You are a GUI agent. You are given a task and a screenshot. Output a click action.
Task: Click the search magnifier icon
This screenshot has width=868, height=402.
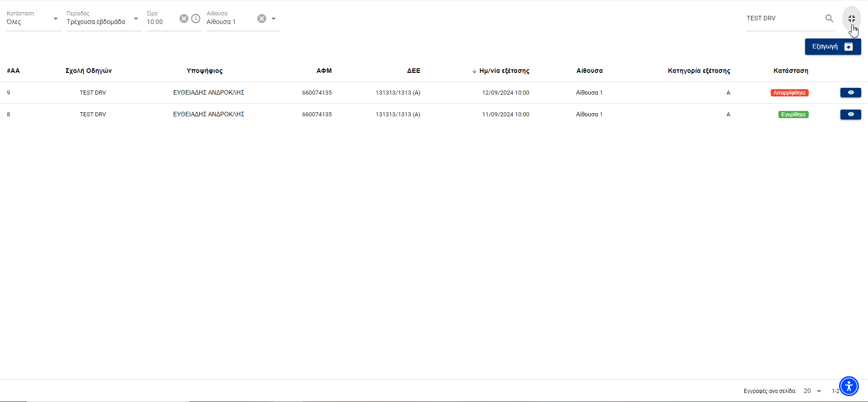point(829,19)
